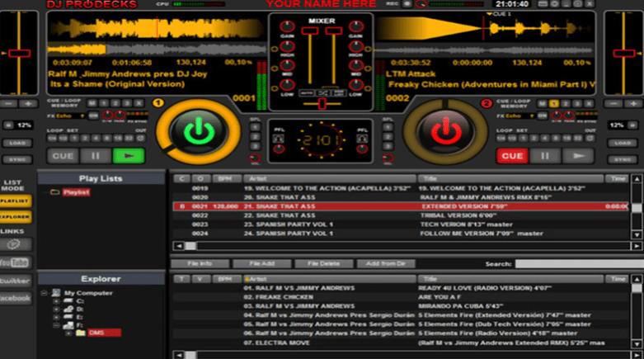Expand the D: drive in Explorer
Viewport: 644px width, 359px height.
coord(56,309)
